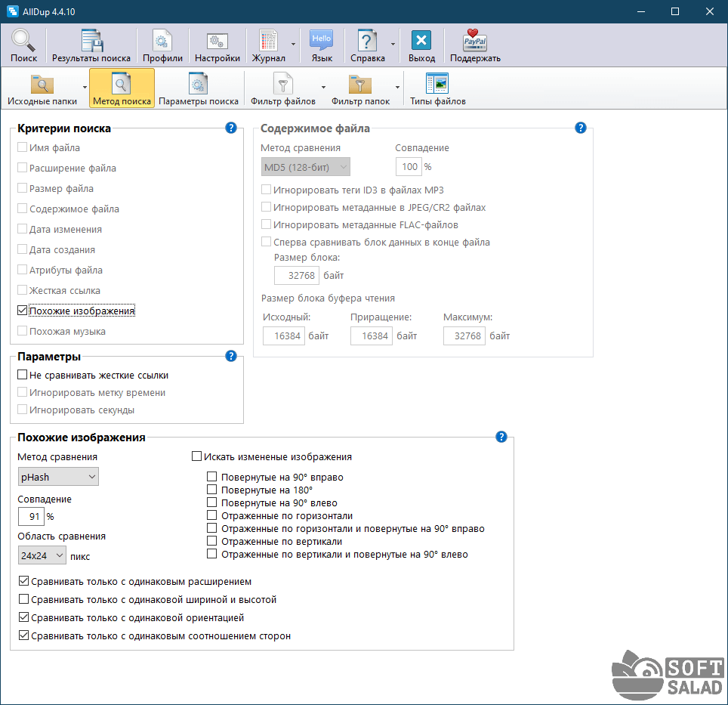728x705 pixels.
Task: Enable Искать измененые изображения checkbox
Action: point(197,456)
